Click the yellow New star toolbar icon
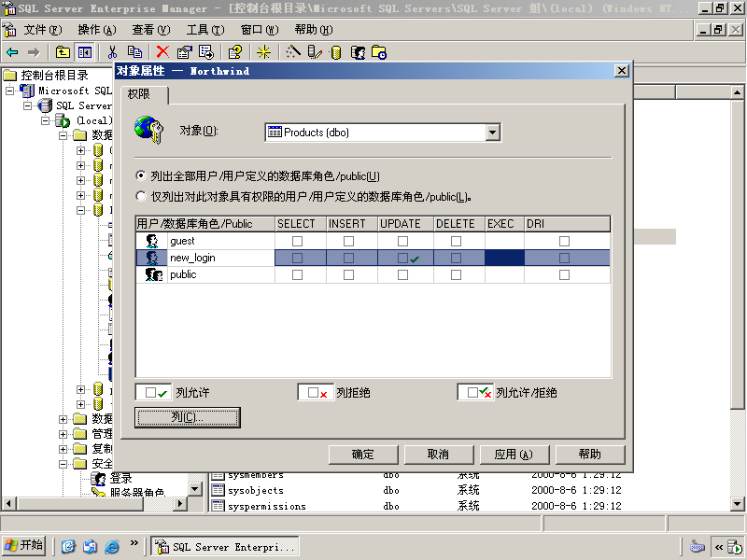This screenshot has height=560, width=747. (x=263, y=52)
